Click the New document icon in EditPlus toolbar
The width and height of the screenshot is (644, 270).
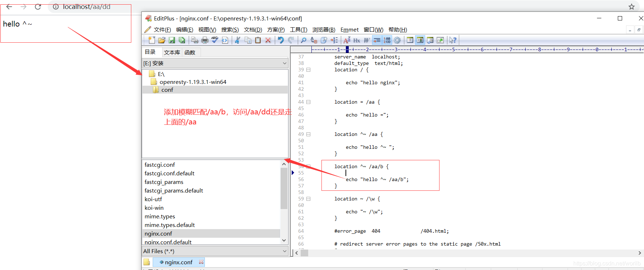tap(152, 40)
